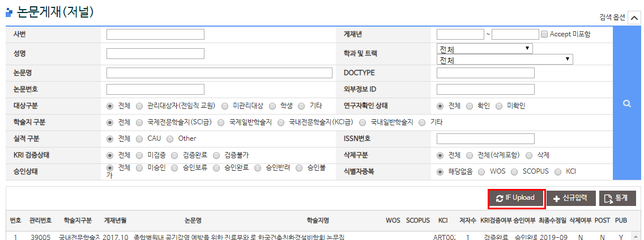Select 관리대상자(전임직 교원) radio option

pyautogui.click(x=139, y=106)
